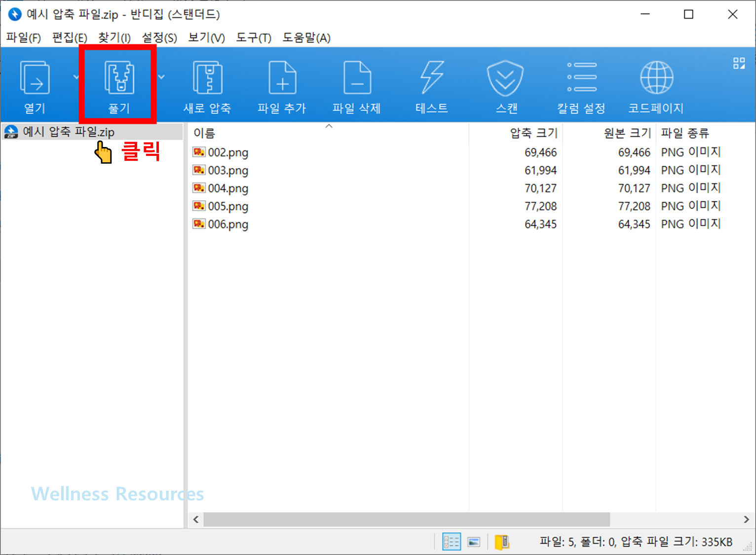Click compressed size 69,466 of 002.png
The height and width of the screenshot is (555, 756).
[540, 152]
